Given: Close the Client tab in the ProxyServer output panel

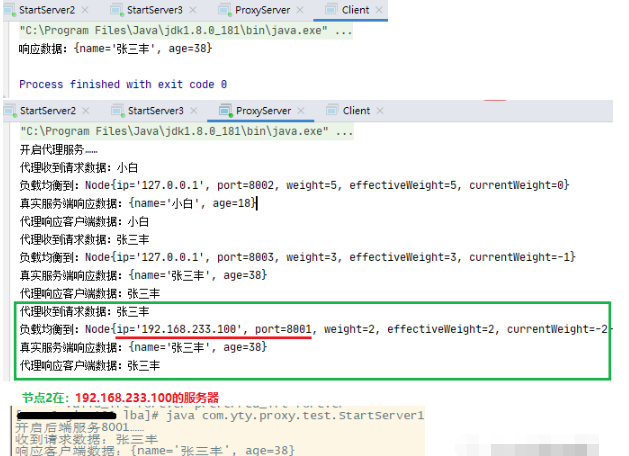Looking at the screenshot, I should tap(380, 111).
